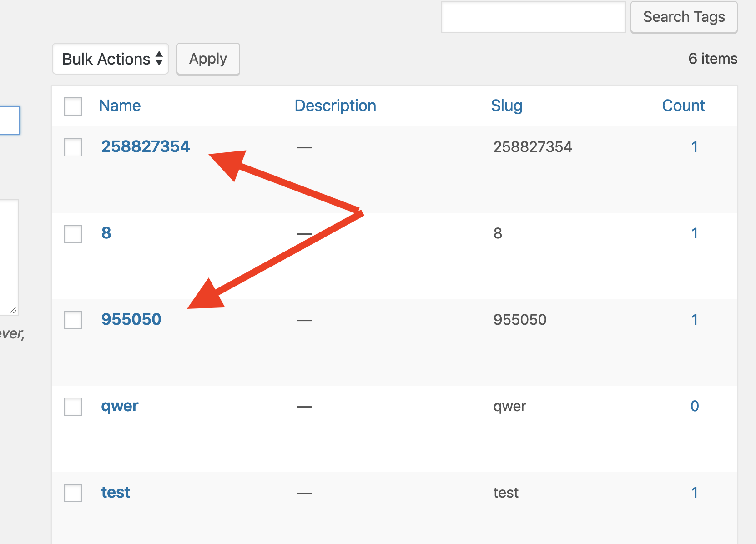This screenshot has height=544, width=756.
Task: View posts count for tag 8
Action: (695, 233)
